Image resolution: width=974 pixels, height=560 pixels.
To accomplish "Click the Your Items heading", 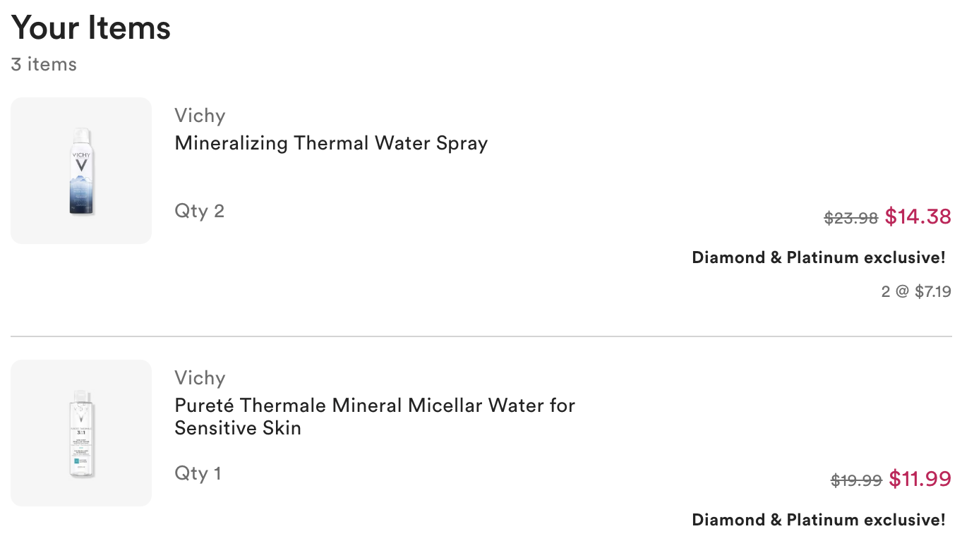I will click(91, 28).
